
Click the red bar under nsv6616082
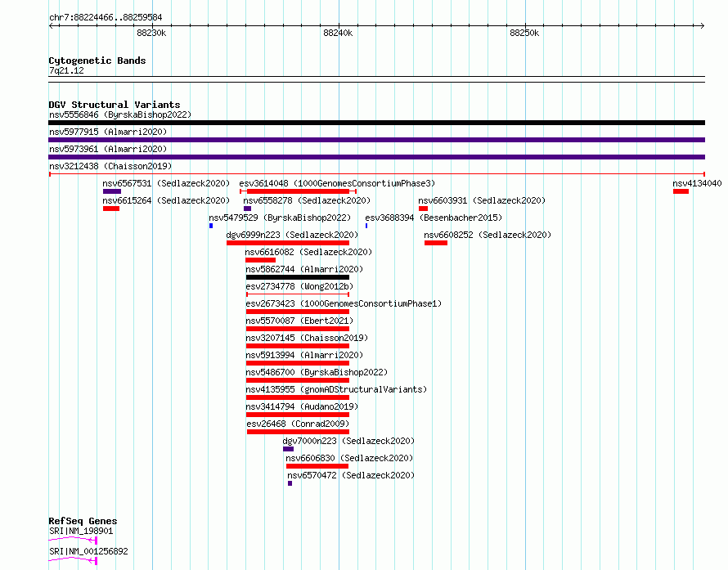[x=260, y=260]
